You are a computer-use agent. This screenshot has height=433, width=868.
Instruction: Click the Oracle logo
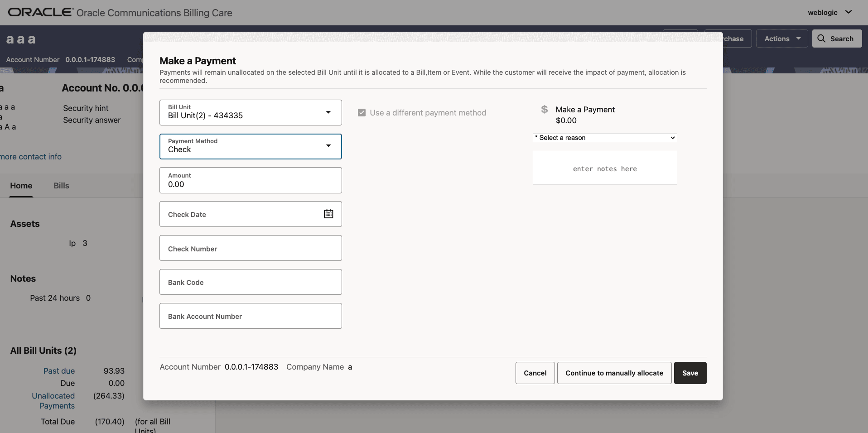click(40, 12)
